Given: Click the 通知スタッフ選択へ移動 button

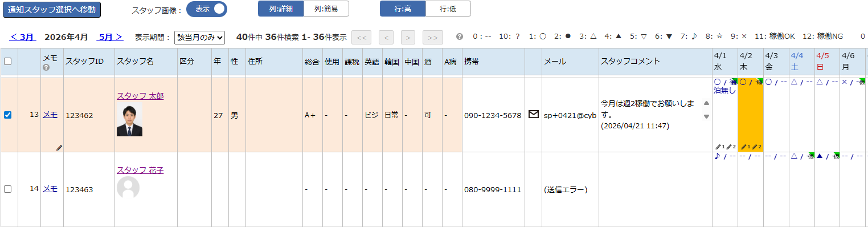Looking at the screenshot, I should (x=52, y=10).
